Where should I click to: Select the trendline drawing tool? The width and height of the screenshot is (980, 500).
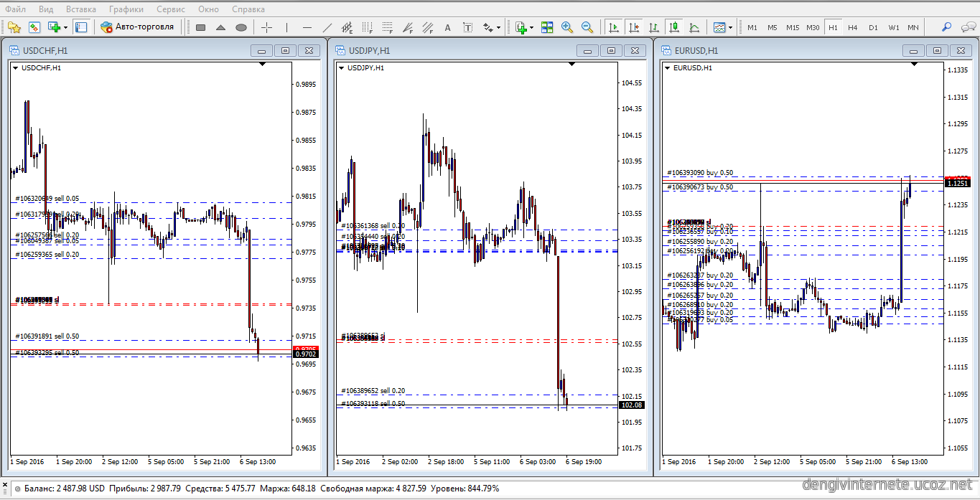coord(327,27)
